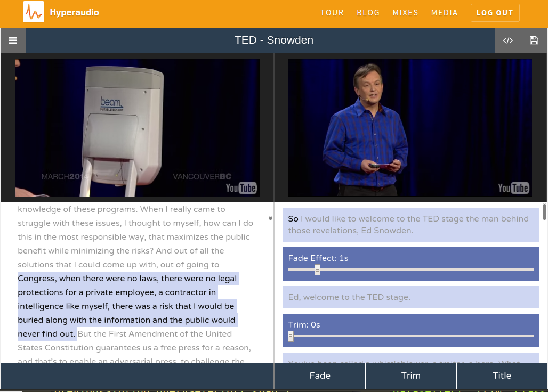
Task: Click the TED - Snowden title field
Action: pos(274,40)
